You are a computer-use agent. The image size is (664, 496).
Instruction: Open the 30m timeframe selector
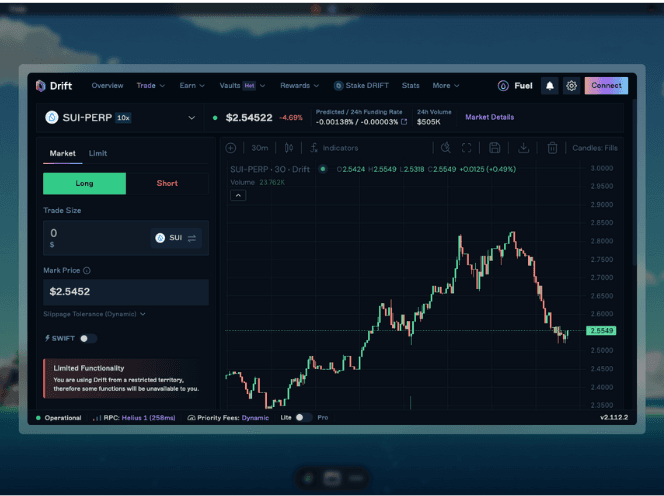pyautogui.click(x=260, y=148)
